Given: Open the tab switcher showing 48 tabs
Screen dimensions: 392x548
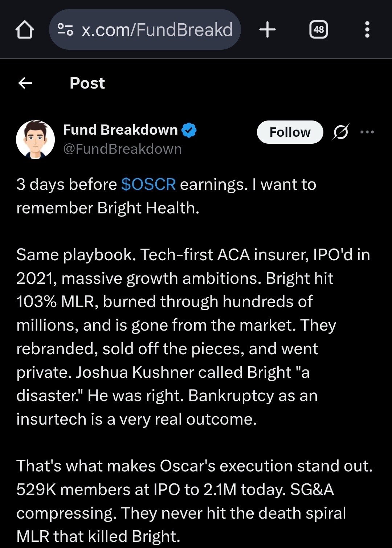Looking at the screenshot, I should (318, 29).
